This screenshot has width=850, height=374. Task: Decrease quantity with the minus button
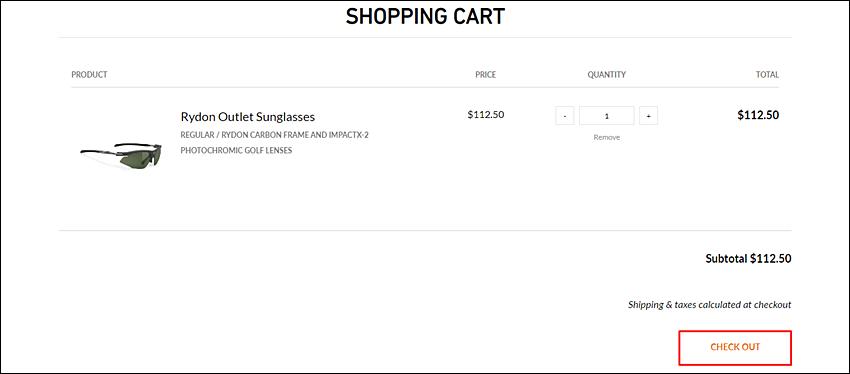564,115
